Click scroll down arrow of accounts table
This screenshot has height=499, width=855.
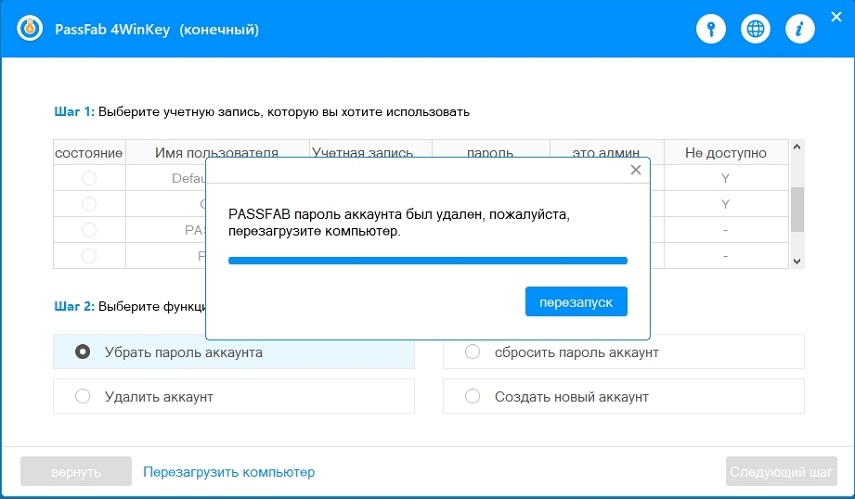click(x=797, y=261)
